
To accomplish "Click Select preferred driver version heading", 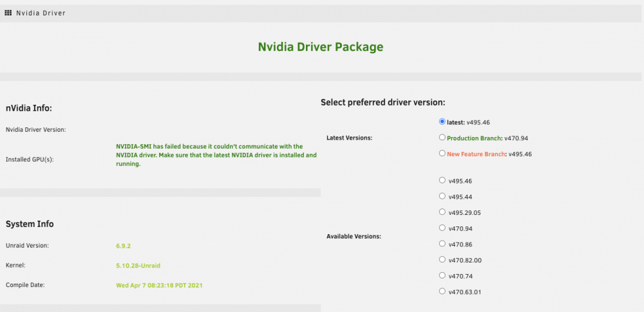I will point(383,103).
